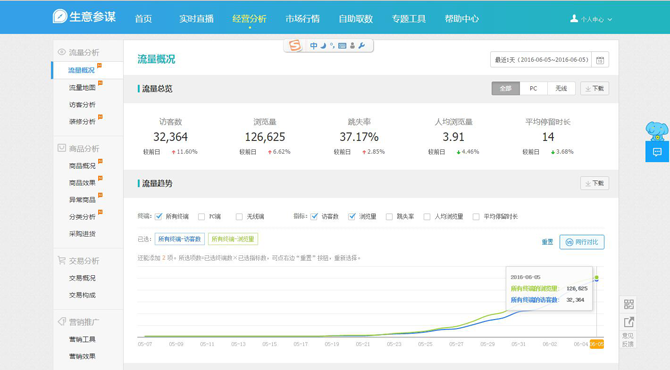Go to the 首页 nav tab

(143, 19)
